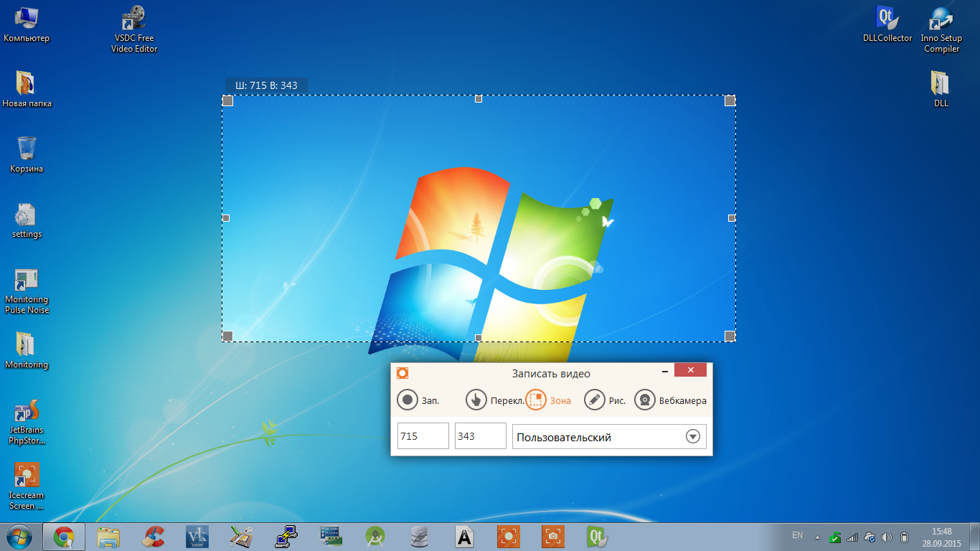Select the Новая папка folder icon
Viewport: 980px width, 551px height.
27,89
